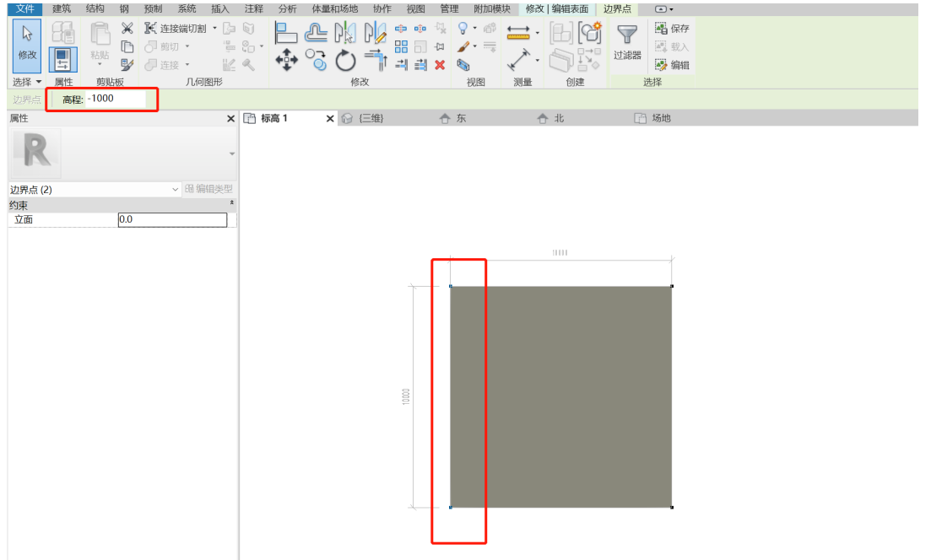Click the Array tool icon
The width and height of the screenshot is (931, 560).
402,47
